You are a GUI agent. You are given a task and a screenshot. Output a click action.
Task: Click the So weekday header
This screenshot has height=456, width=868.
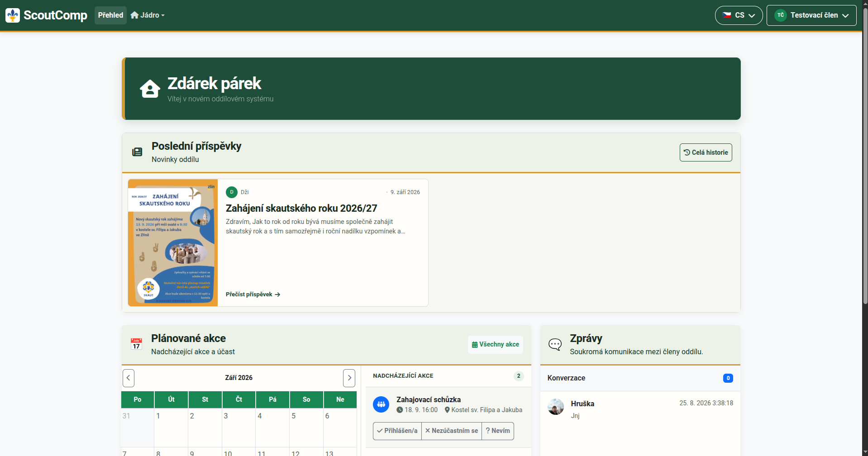click(306, 399)
